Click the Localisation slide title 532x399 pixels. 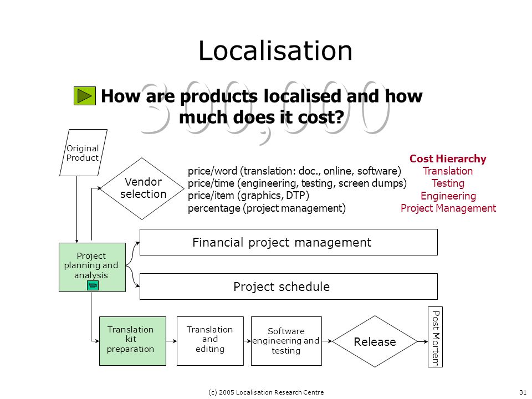tap(275, 51)
